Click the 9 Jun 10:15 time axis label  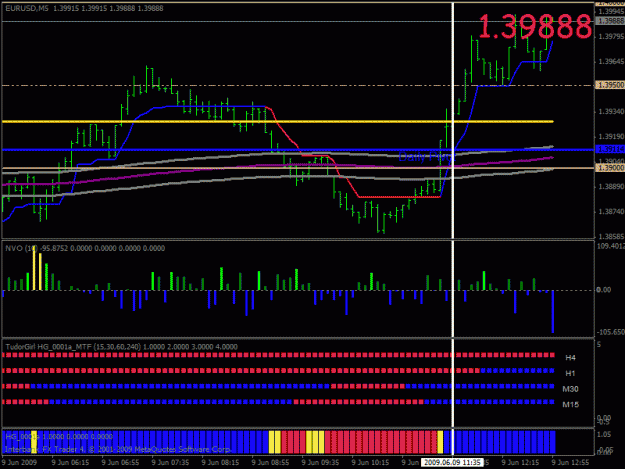click(x=370, y=463)
